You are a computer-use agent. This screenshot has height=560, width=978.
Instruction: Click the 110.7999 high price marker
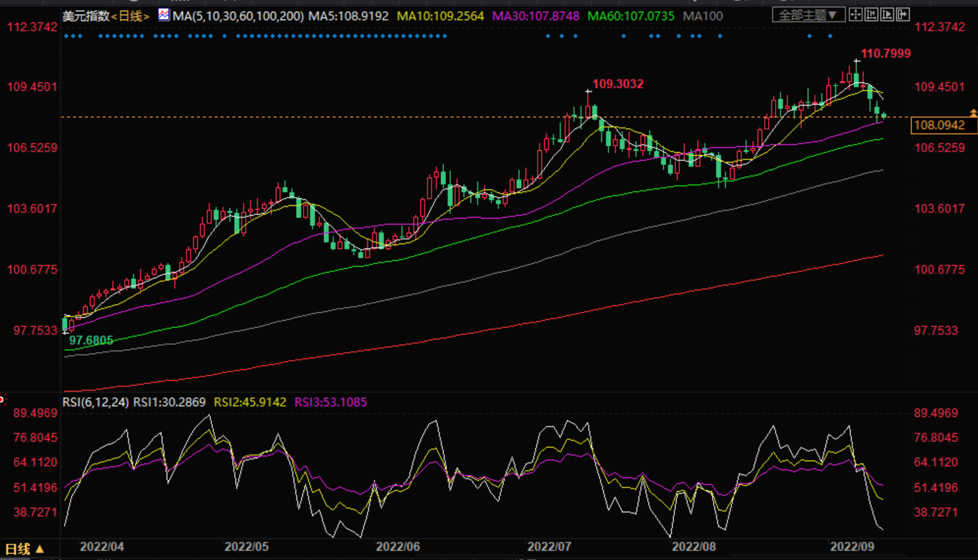click(x=886, y=54)
